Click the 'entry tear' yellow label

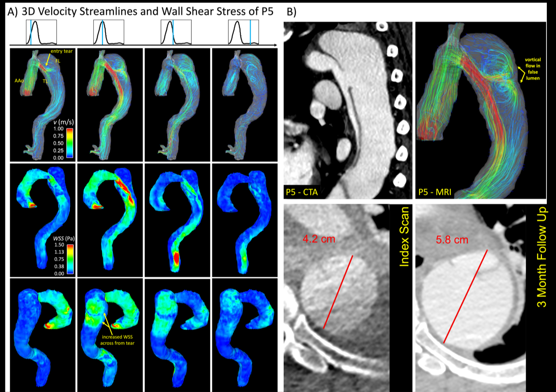pyautogui.click(x=59, y=52)
